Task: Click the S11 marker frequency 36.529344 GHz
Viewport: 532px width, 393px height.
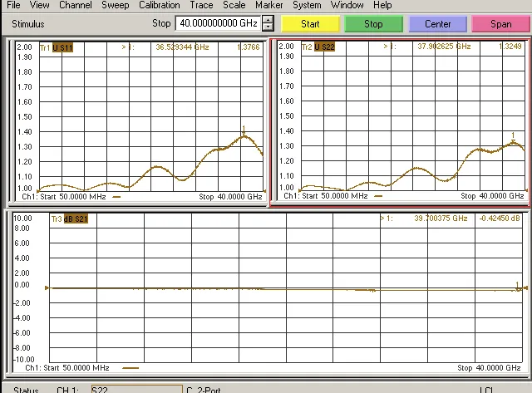Action: (182, 47)
